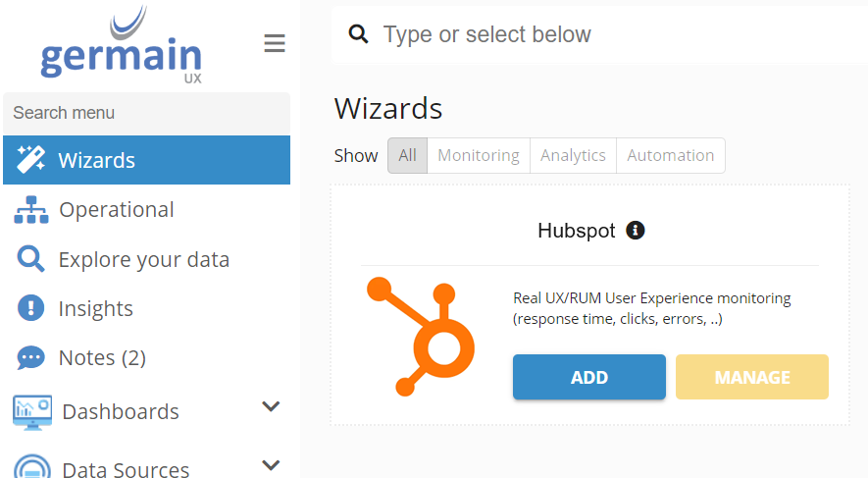Focus the Search menu input field

147,113
